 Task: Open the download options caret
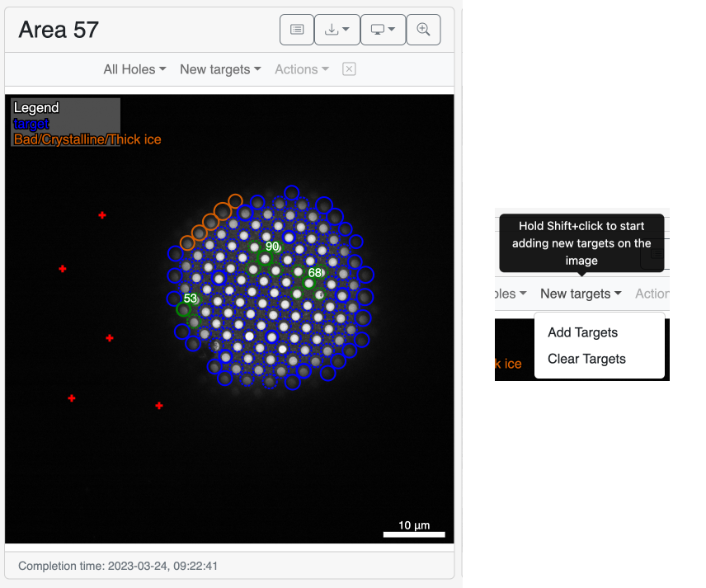point(345,29)
